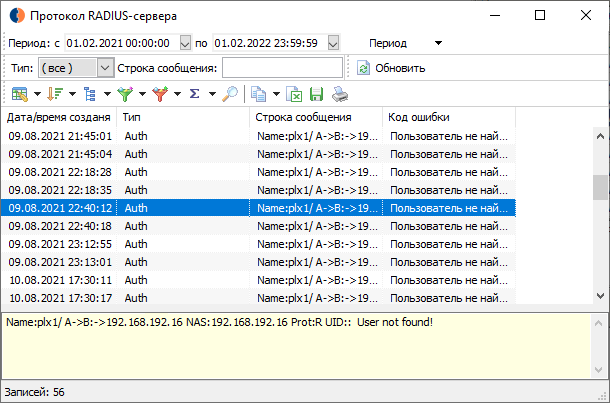Select the highlighted row 09.08.2021 22:40:12
610x403 pixels.
coord(258,208)
